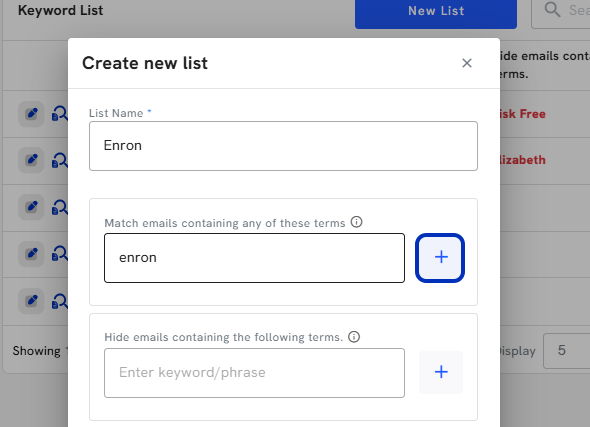Viewport: 590px width, 427px height.
Task: Edit the list in the 'lizabeth' row
Action: pos(32,160)
